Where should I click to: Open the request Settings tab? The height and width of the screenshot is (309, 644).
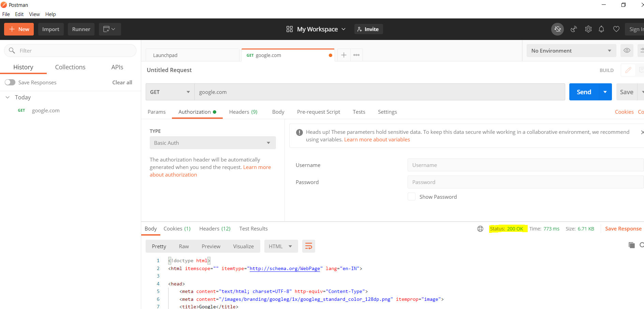click(x=387, y=112)
